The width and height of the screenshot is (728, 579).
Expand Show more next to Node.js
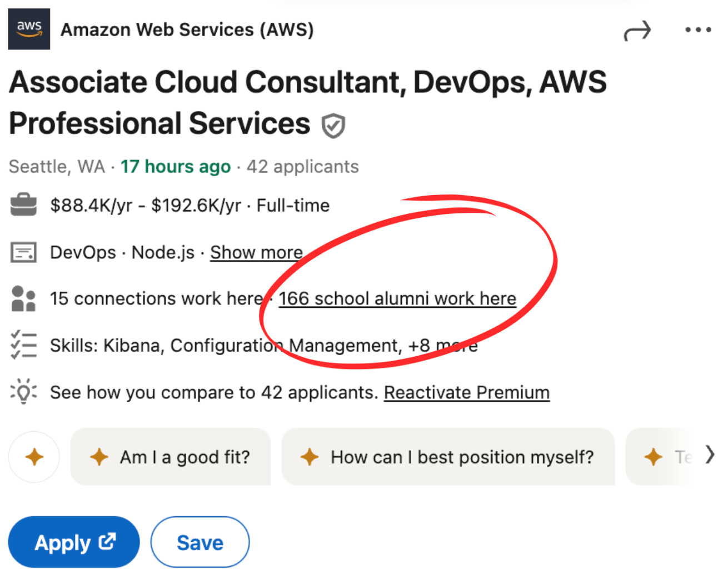(256, 252)
